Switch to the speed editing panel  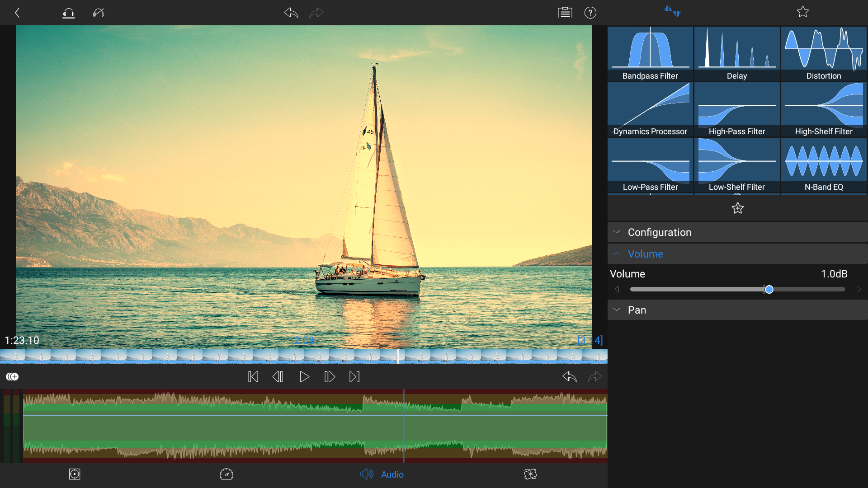pyautogui.click(x=226, y=474)
